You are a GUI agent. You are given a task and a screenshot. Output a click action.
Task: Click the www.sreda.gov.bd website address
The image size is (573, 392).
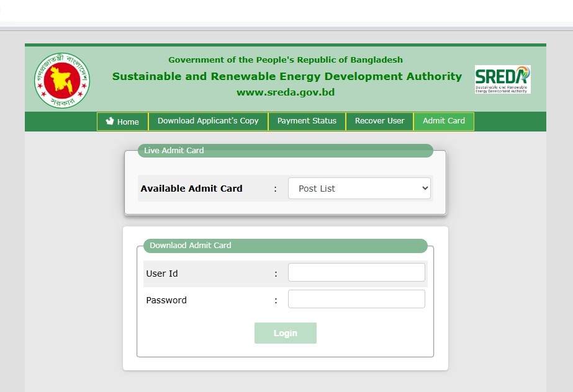point(286,92)
